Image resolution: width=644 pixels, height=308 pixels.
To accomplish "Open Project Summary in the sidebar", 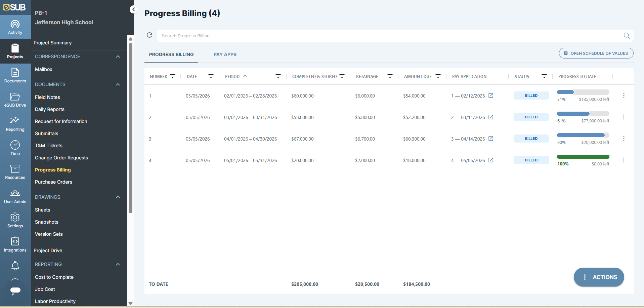I will tap(52, 43).
